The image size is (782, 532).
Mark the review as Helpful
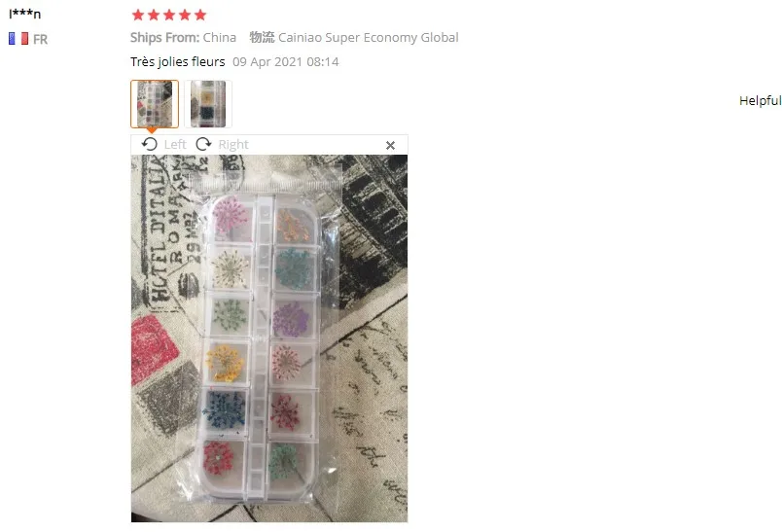[760, 101]
